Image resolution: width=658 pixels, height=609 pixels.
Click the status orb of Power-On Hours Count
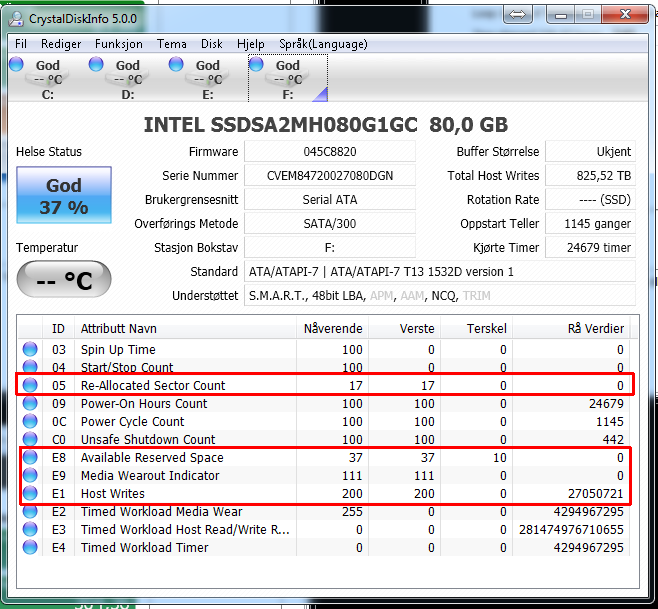[30, 403]
